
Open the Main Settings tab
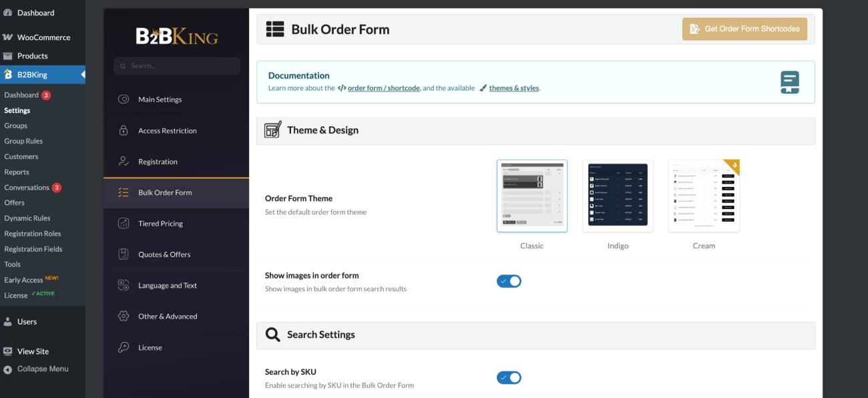tap(176, 99)
